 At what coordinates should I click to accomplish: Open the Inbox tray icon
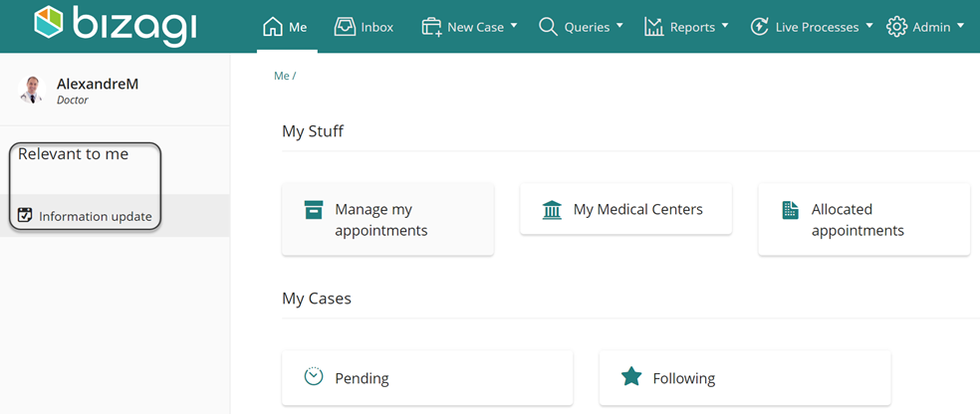(345, 27)
